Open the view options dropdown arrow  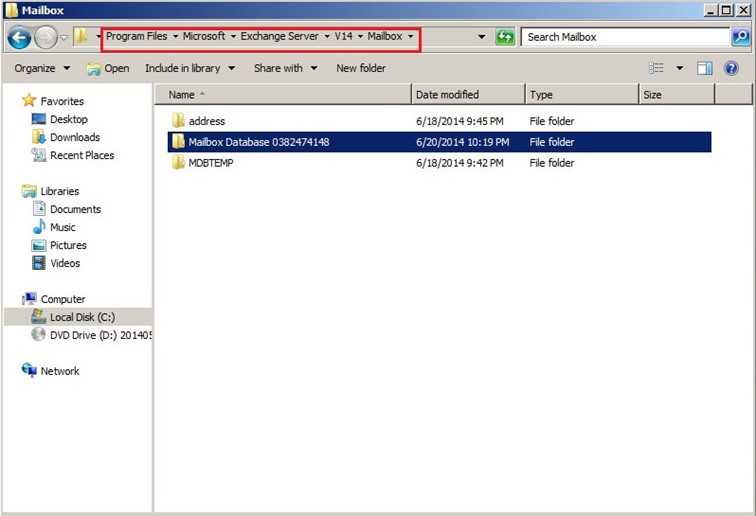pyautogui.click(x=679, y=68)
